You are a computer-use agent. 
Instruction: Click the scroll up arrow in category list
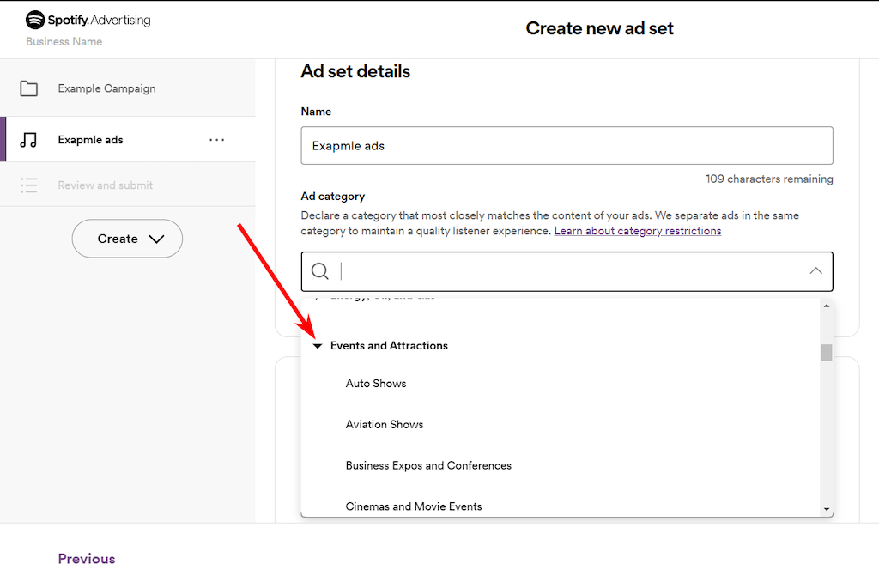(x=827, y=306)
